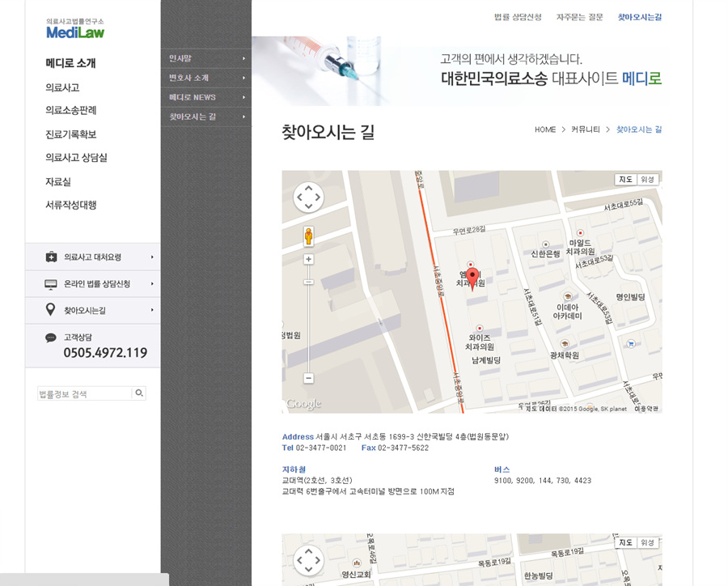Click the monitor icon for 온라인 법률 상담신청
Viewport: 728px width, 586px height.
click(51, 284)
